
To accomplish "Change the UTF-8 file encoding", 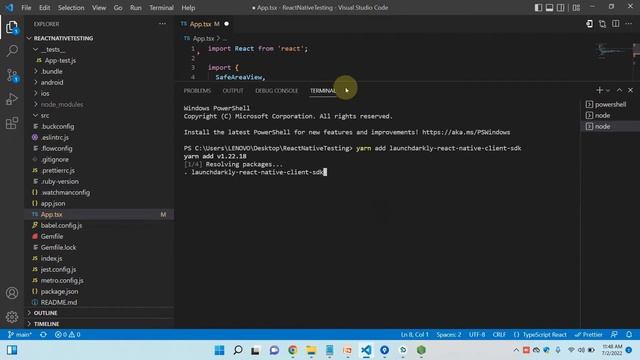I will [x=477, y=334].
